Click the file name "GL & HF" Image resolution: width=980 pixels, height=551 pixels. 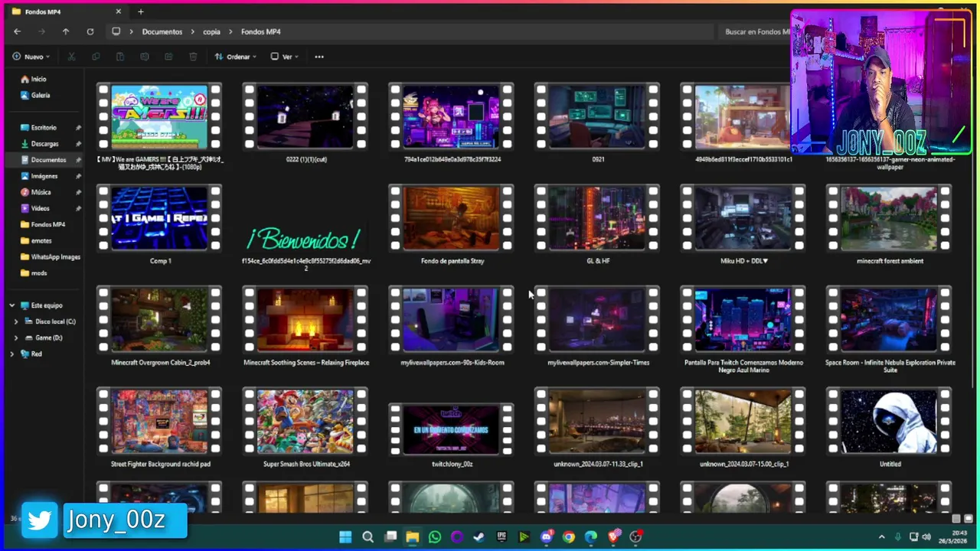pyautogui.click(x=598, y=261)
